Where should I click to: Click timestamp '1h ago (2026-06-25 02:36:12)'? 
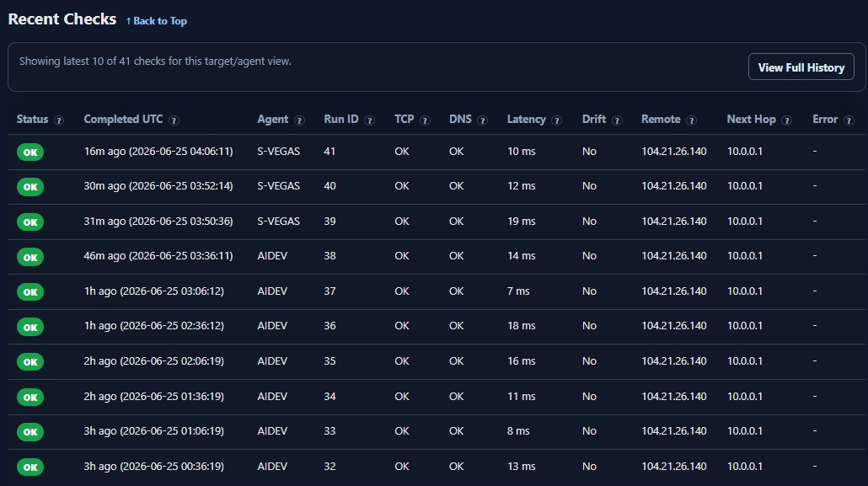click(x=154, y=326)
